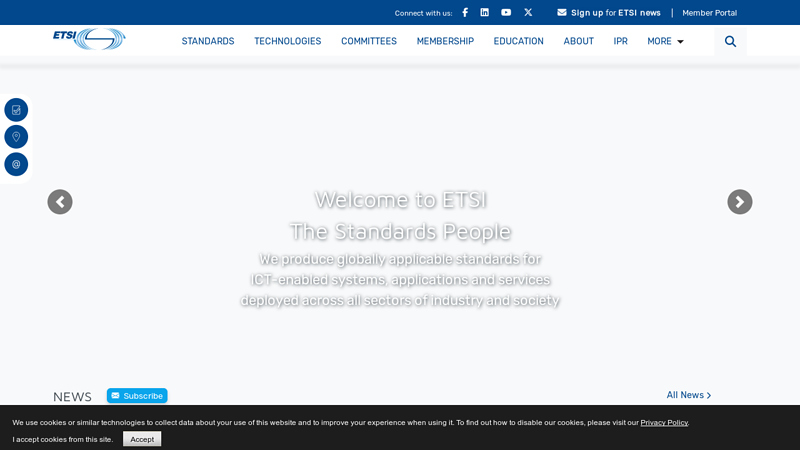Click the sidebar @ contact icon
This screenshot has width=800, height=450.
[16, 164]
